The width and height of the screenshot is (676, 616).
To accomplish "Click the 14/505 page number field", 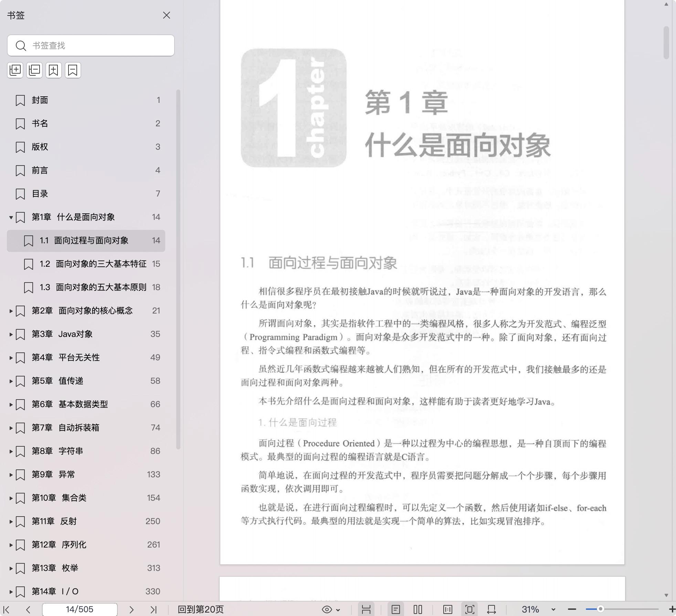I will pyautogui.click(x=80, y=609).
